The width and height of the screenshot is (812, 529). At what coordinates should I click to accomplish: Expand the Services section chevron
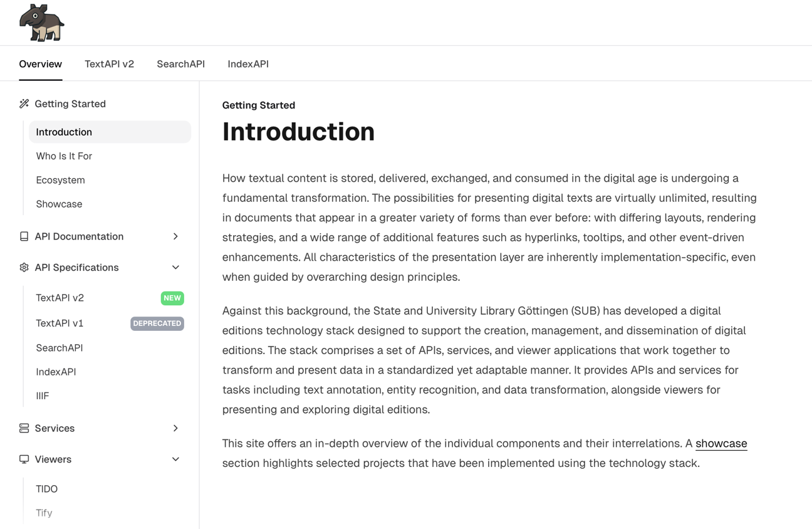[x=175, y=428]
